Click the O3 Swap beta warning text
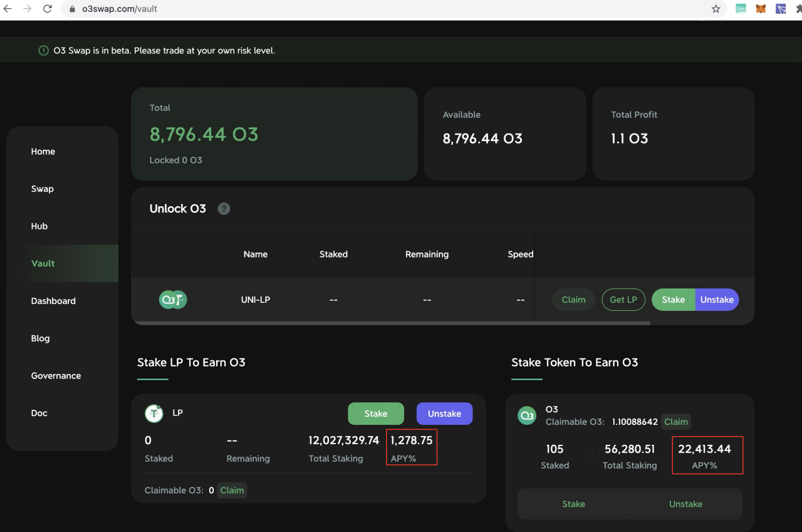 click(x=164, y=50)
